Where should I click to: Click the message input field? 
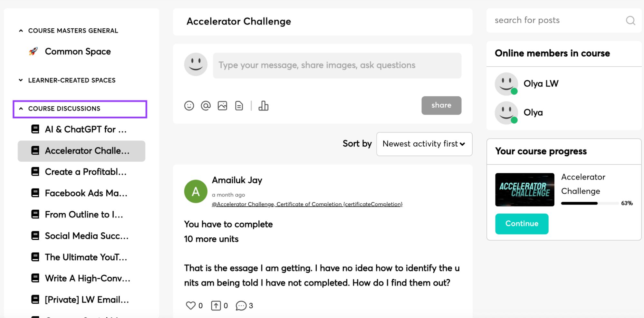coord(337,65)
